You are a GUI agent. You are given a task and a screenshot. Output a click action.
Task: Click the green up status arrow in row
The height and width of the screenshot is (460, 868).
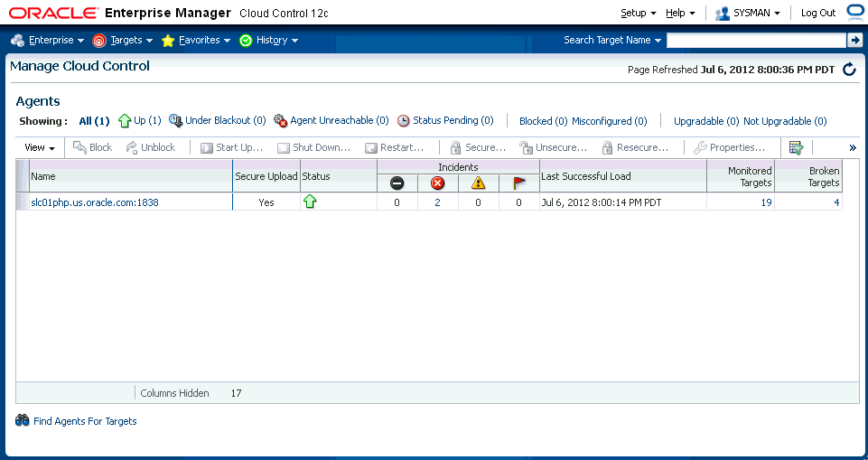[310, 202]
